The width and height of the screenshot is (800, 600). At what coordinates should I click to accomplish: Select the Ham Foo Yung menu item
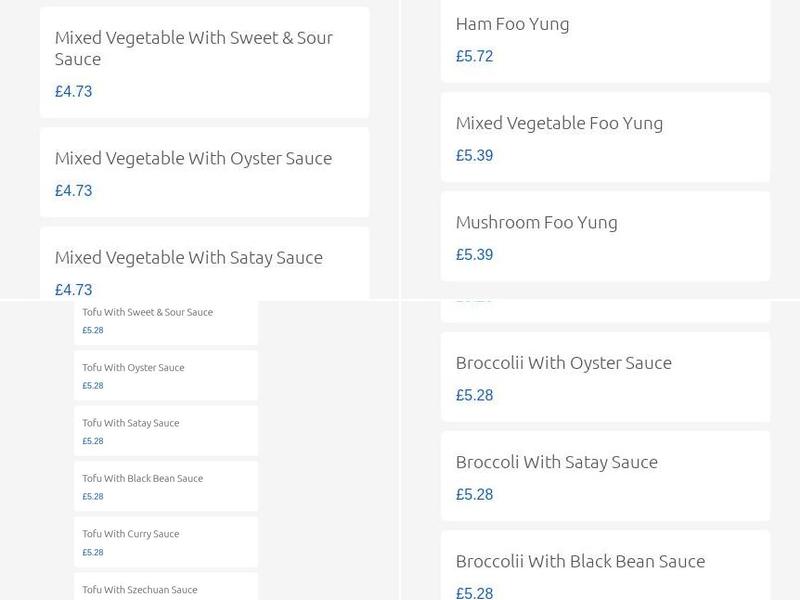pos(511,23)
